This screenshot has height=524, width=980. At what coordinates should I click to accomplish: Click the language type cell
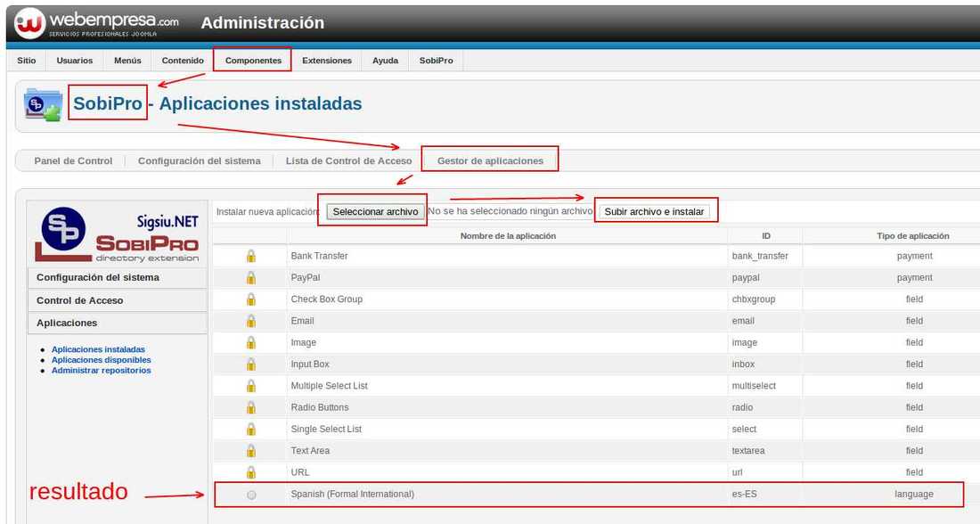pos(914,494)
